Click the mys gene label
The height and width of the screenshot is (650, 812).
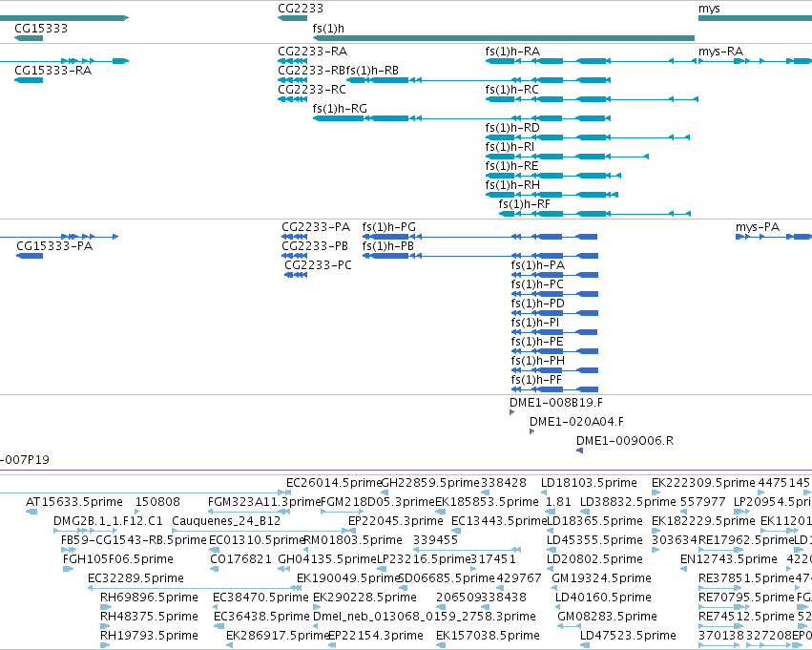[709, 9]
